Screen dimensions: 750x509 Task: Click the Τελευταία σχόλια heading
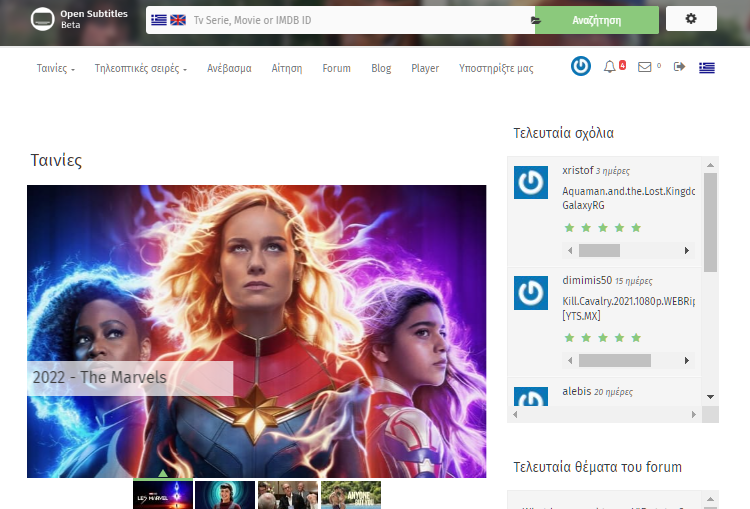563,133
